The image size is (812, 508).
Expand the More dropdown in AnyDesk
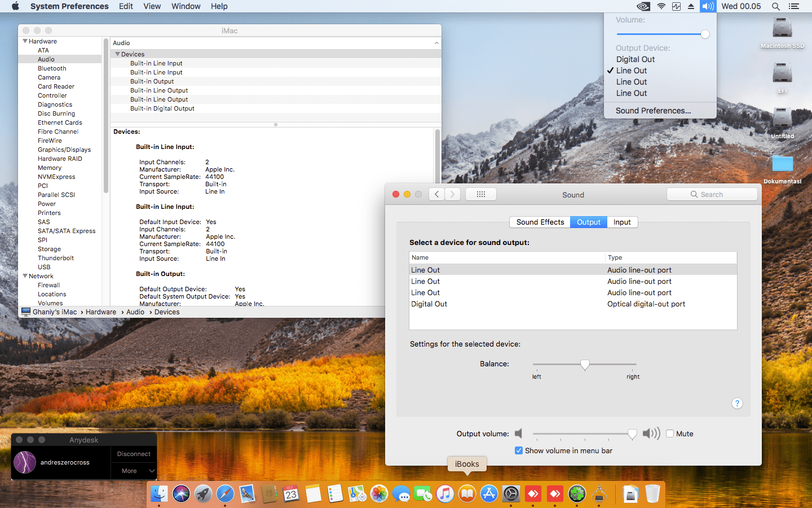tap(134, 470)
